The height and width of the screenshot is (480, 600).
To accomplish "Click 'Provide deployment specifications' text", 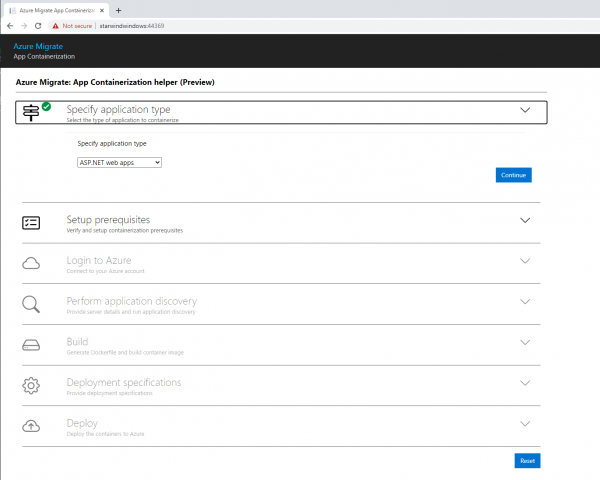I will pyautogui.click(x=109, y=393).
